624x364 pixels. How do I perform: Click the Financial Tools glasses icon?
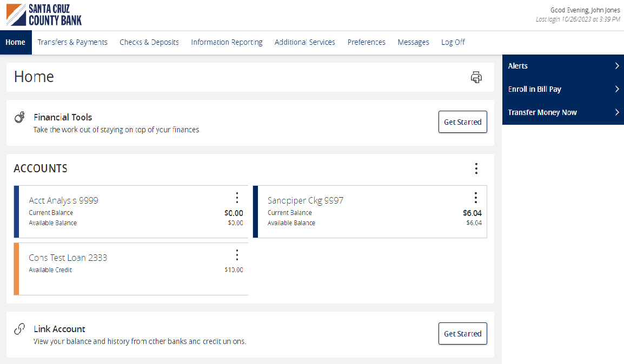[x=20, y=117]
